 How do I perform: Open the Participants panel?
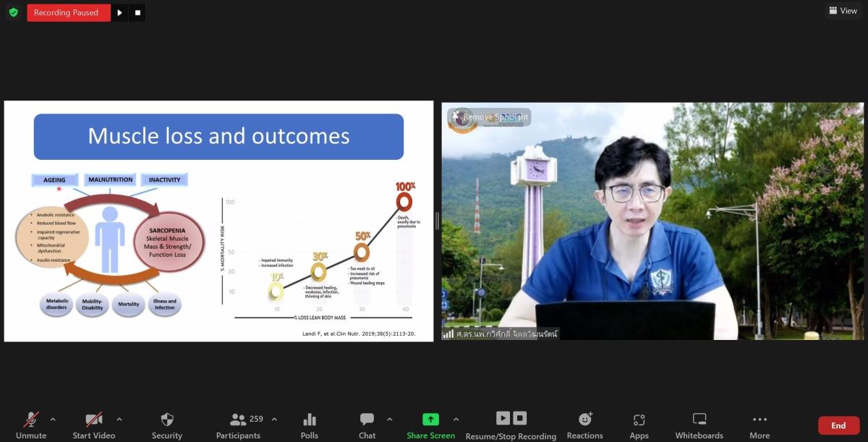pyautogui.click(x=238, y=425)
